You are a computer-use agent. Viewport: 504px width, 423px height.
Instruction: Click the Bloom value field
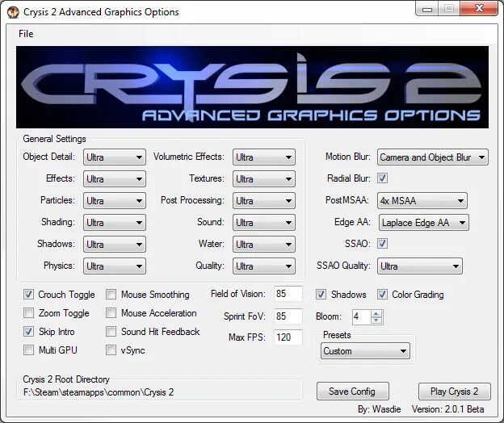point(361,317)
